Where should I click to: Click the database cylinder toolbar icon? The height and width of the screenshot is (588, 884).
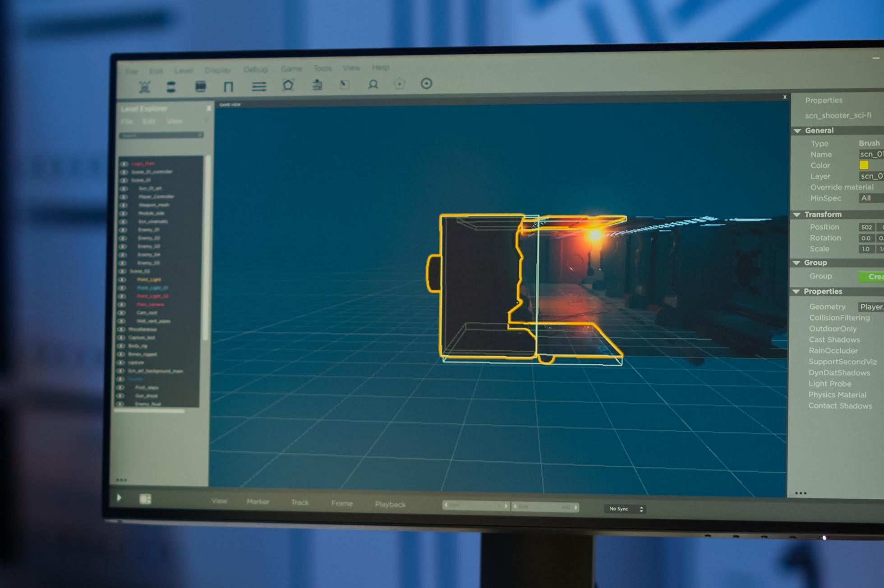[x=171, y=87]
